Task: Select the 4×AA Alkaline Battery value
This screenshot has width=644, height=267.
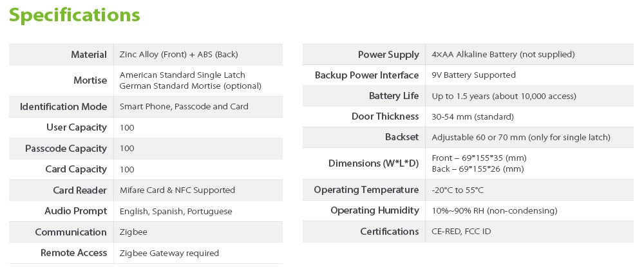Action: tap(503, 55)
